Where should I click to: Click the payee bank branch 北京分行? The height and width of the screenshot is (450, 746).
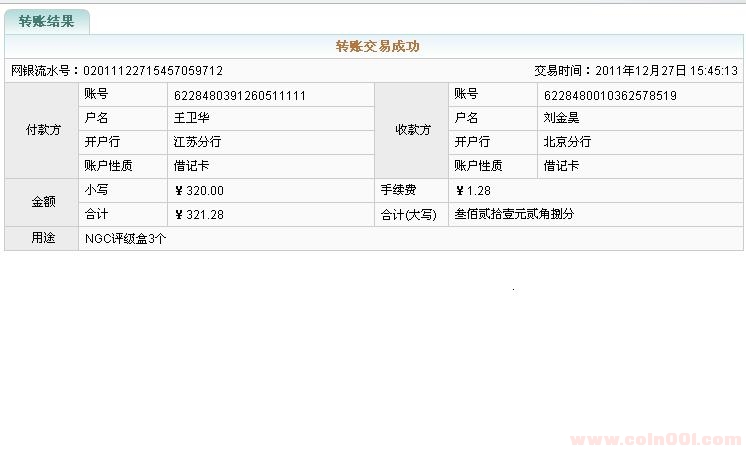tap(567, 142)
